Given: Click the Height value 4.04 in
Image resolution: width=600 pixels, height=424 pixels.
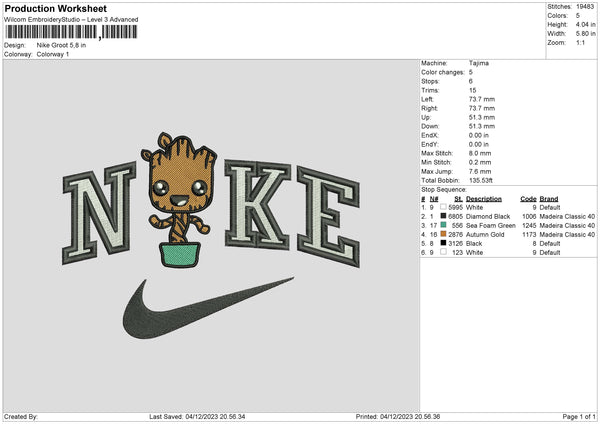Looking at the screenshot, I should (x=585, y=24).
